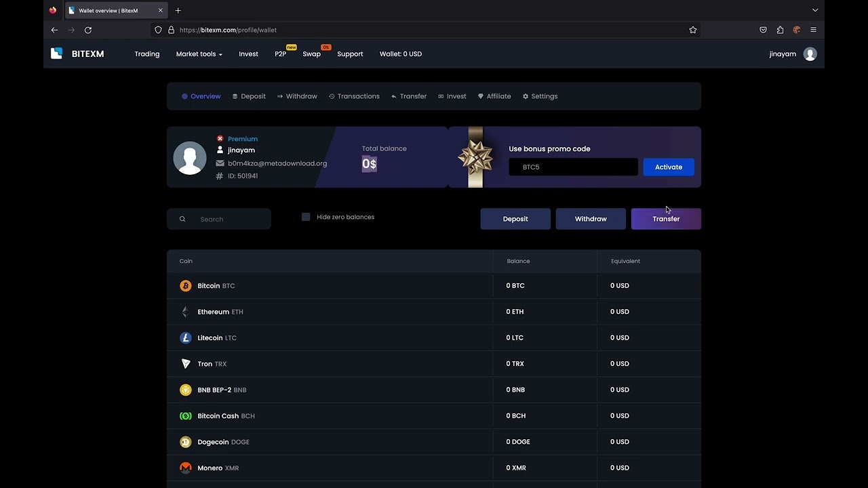The width and height of the screenshot is (868, 488).
Task: Open the browser tab list chevron
Action: (815, 10)
